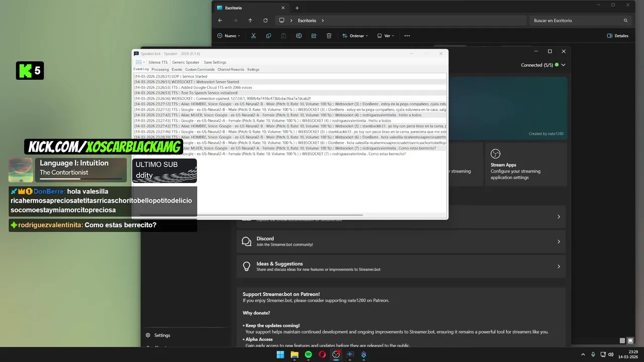
Task: Go back in the Escritorio Explorer window
Action: tap(220, 21)
